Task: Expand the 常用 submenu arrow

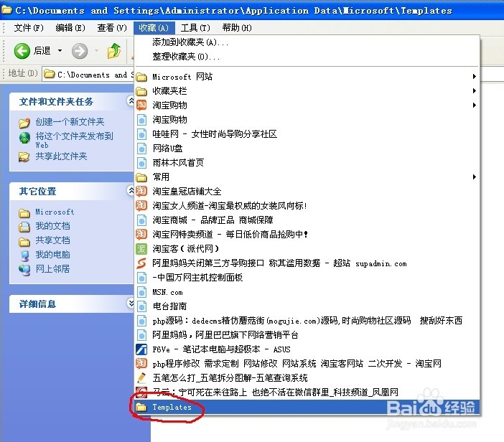Action: pos(474,177)
